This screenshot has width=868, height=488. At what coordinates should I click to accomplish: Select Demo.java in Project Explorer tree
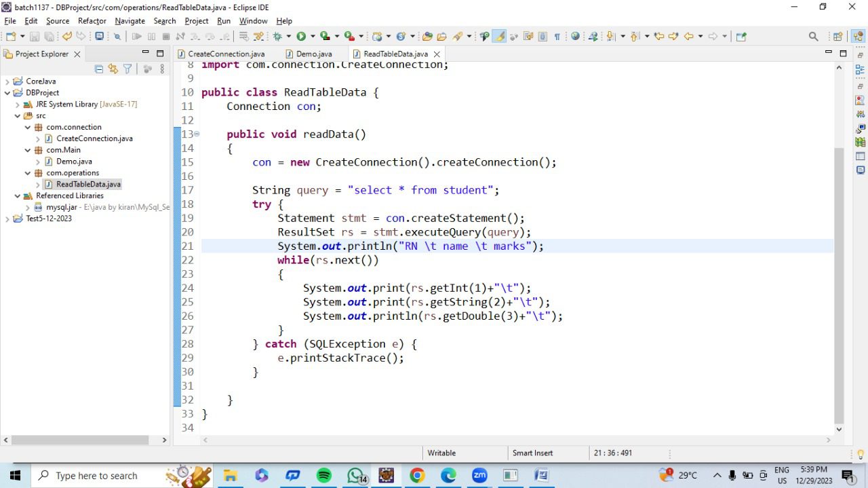pos(74,162)
